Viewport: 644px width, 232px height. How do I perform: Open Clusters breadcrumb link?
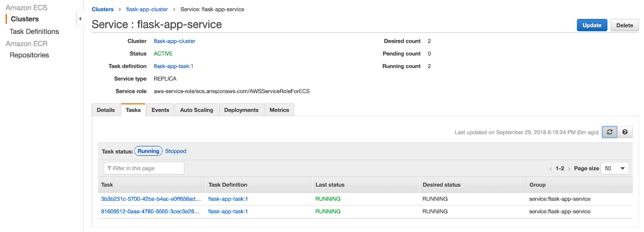click(x=103, y=9)
